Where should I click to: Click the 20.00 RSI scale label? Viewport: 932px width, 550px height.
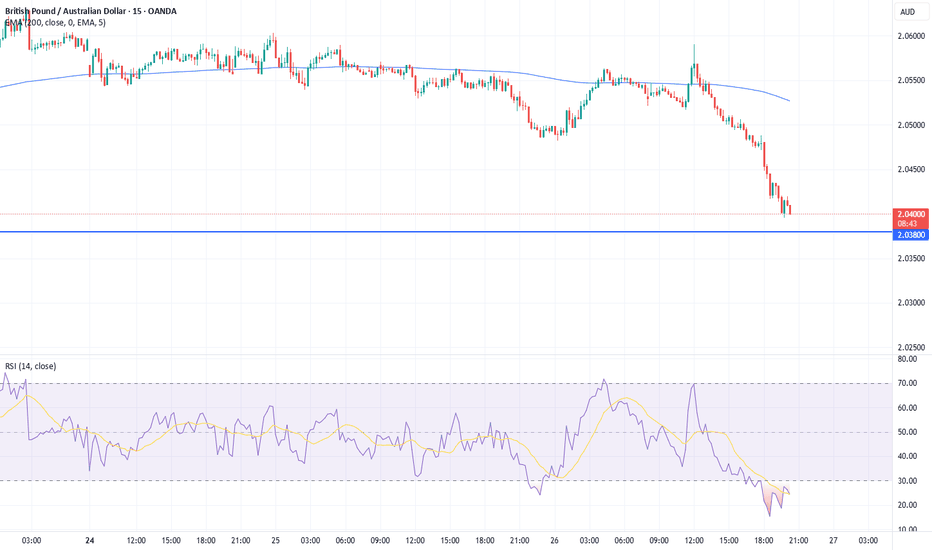(x=907, y=505)
